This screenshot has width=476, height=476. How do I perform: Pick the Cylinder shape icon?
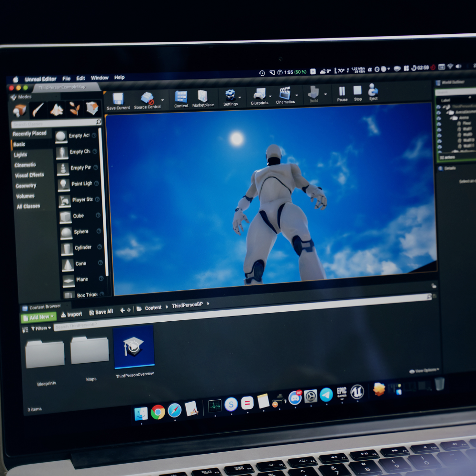tap(67, 249)
